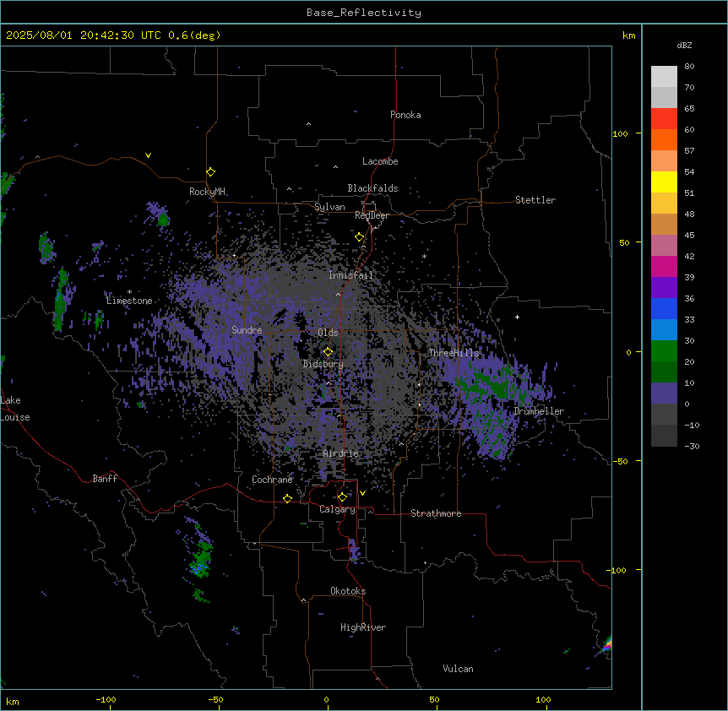Screen dimensions: 728x711
Task: Click the Sylvan label
Action: 329,207
